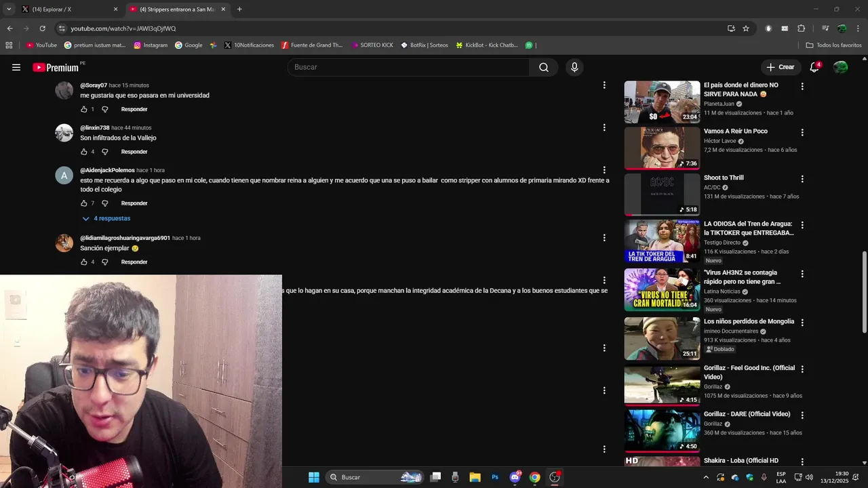Viewport: 868px width, 488px height.
Task: Bookmark this page with star icon
Action: point(746,28)
